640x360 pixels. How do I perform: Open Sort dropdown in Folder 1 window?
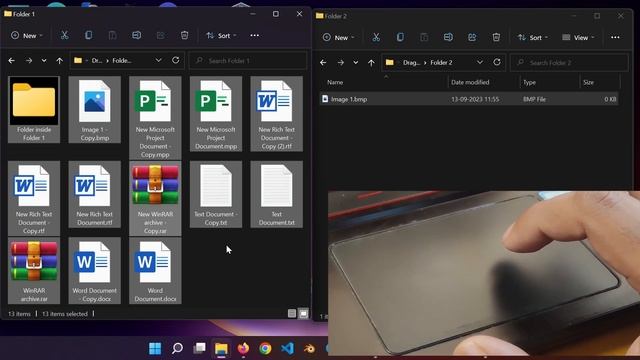coord(221,36)
